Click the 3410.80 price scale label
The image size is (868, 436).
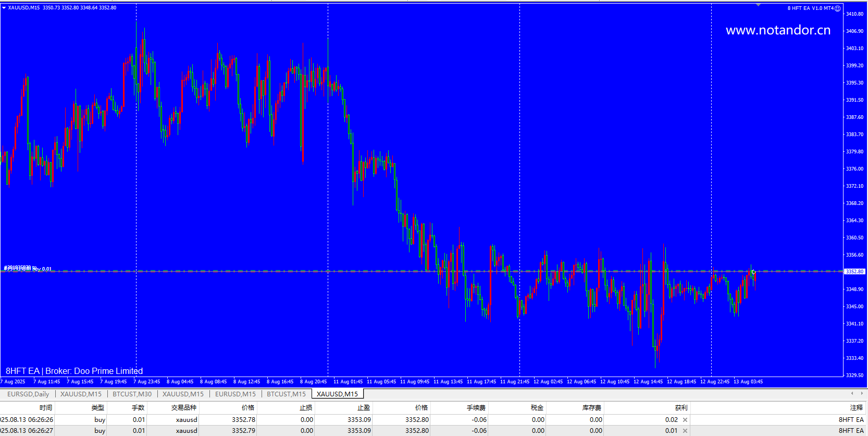[854, 14]
